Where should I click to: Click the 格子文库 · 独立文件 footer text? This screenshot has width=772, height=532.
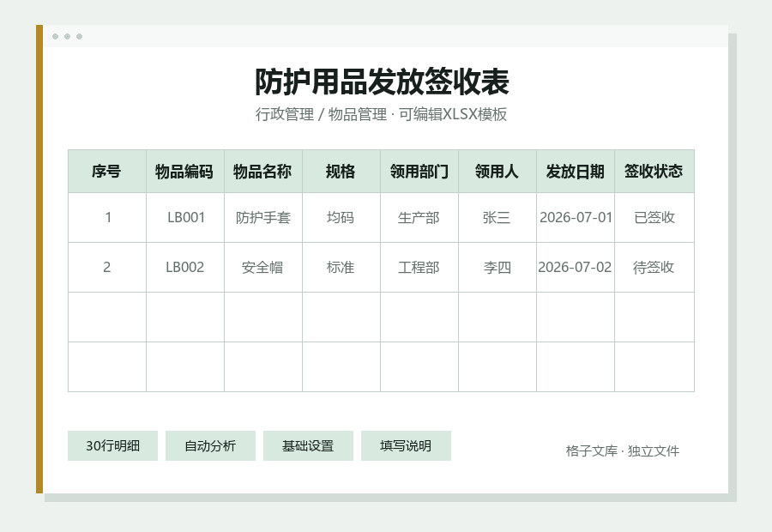click(x=623, y=450)
